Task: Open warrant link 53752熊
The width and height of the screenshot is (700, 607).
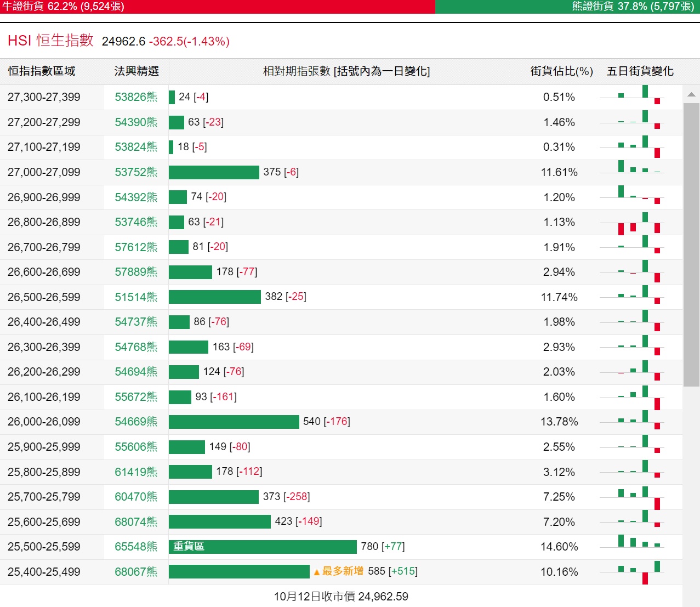Action: (x=136, y=172)
